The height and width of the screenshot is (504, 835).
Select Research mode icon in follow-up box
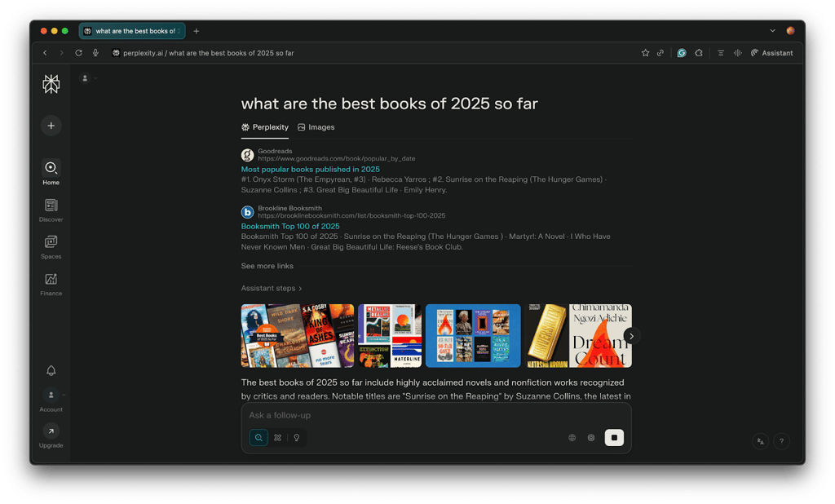277,437
